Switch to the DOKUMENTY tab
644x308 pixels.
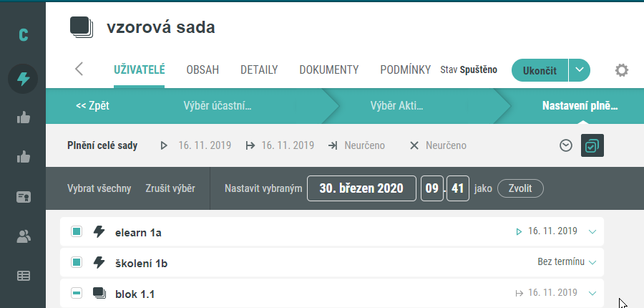[x=329, y=69]
